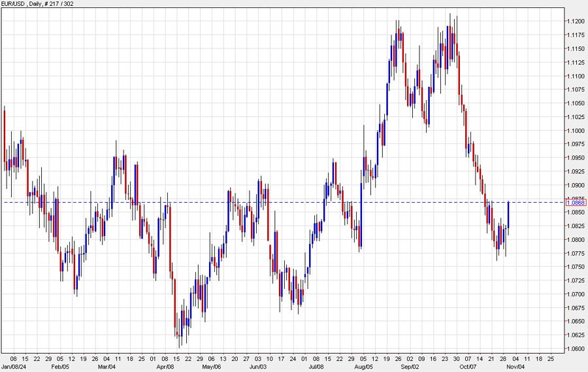The width and height of the screenshot is (588, 372).
Task: Click the Jan/08/24 date label
Action: 14,367
